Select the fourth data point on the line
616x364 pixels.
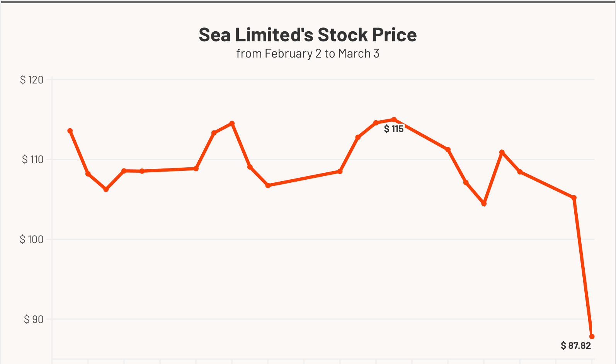point(124,171)
